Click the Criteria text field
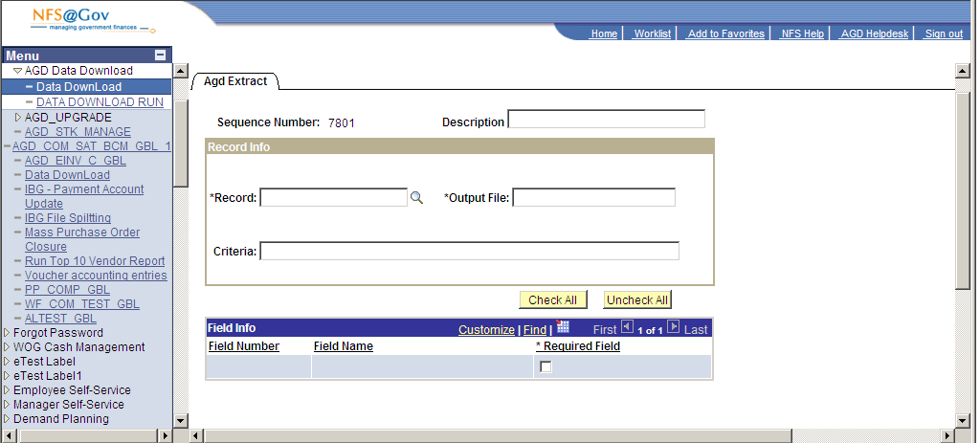 click(x=469, y=251)
